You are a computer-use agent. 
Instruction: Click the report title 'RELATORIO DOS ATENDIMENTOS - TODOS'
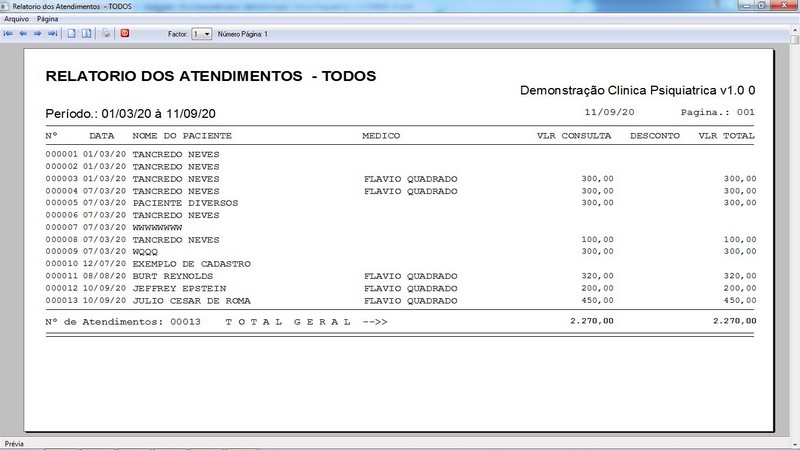tap(211, 76)
